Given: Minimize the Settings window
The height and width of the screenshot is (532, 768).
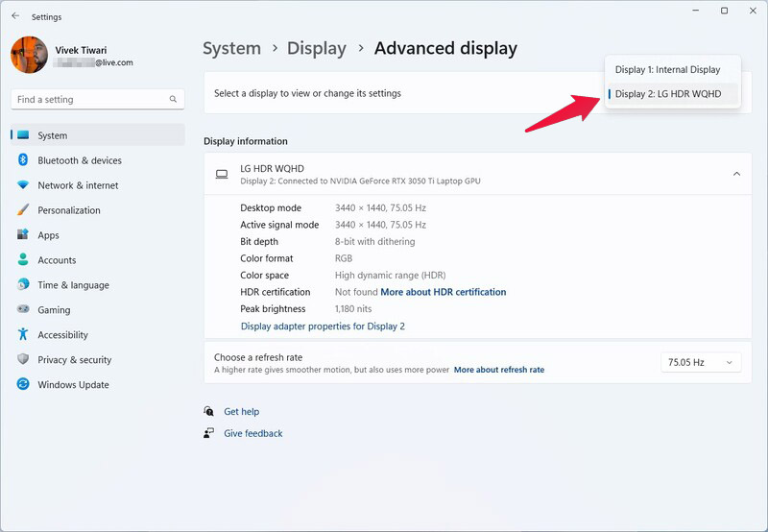Looking at the screenshot, I should point(696,11).
